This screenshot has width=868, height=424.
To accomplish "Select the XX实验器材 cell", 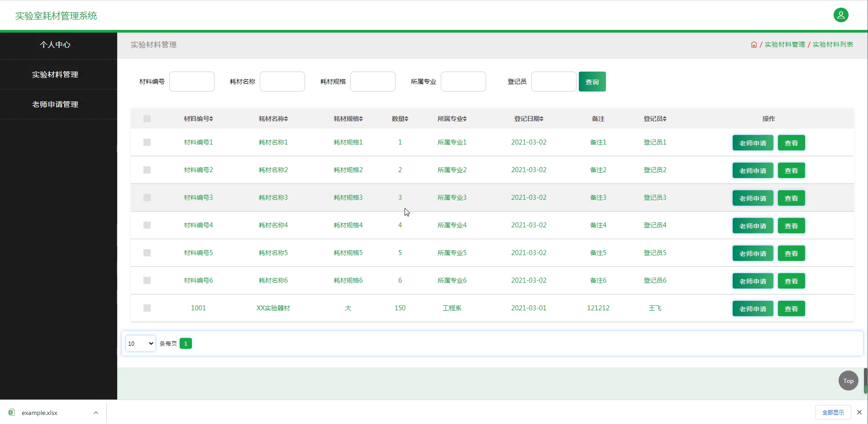I will click(273, 308).
